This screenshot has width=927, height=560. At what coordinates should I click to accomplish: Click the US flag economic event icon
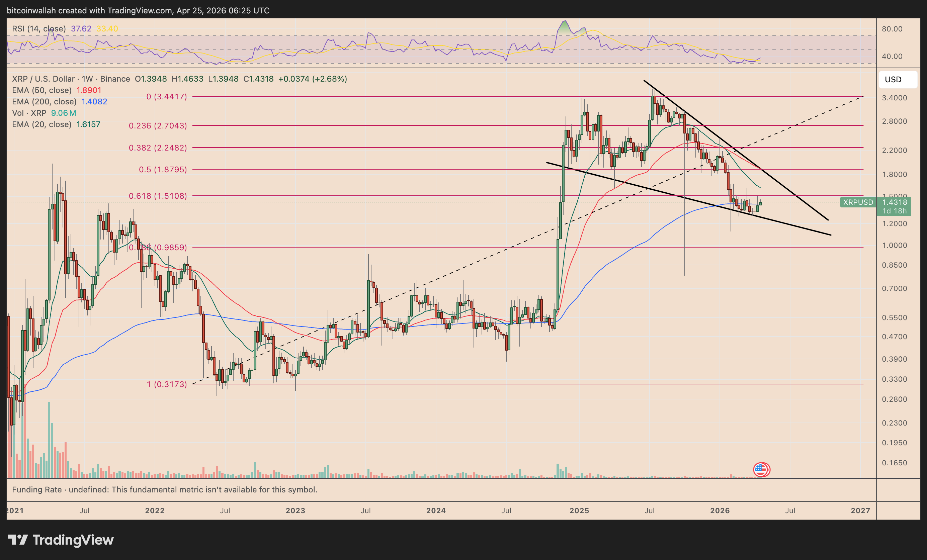(761, 469)
